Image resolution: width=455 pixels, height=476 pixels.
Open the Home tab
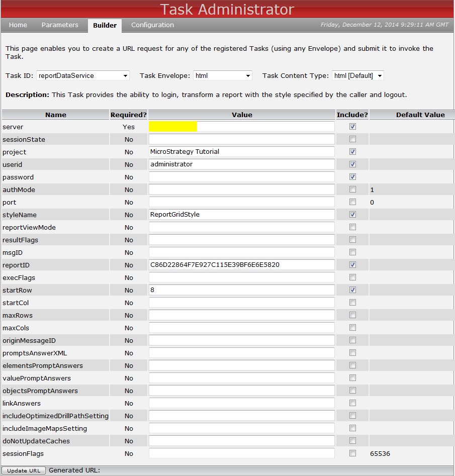tap(18, 25)
